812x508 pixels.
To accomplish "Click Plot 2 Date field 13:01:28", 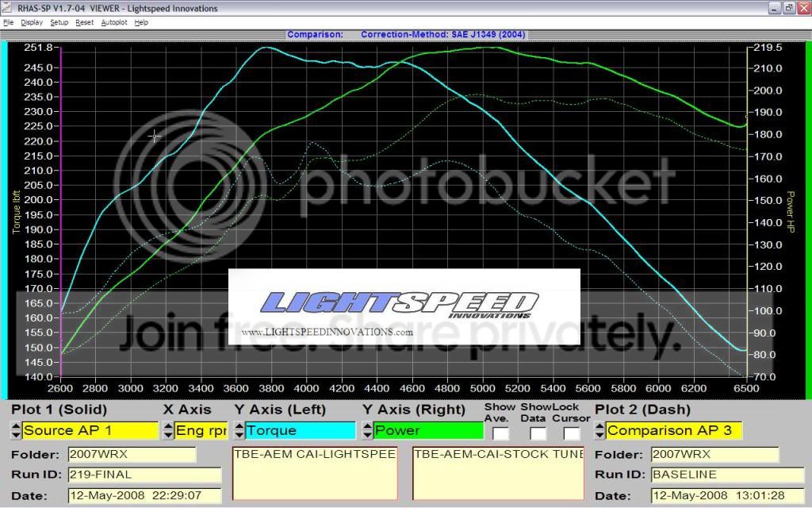I will (x=728, y=495).
